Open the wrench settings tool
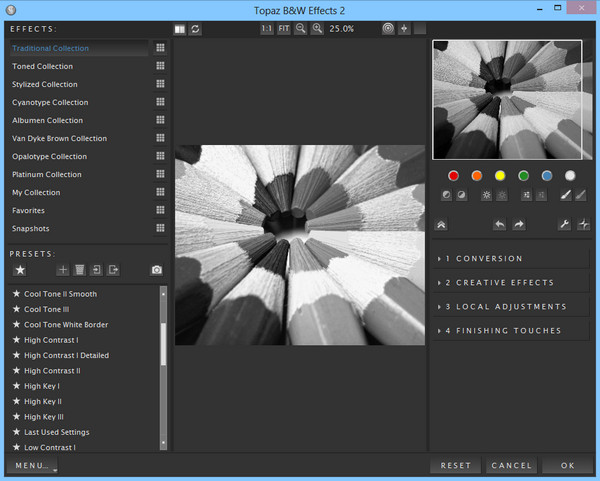 [x=564, y=225]
